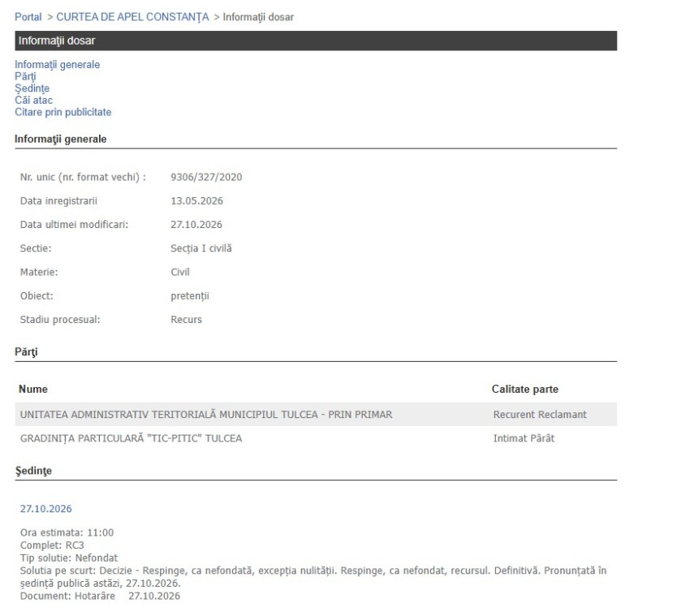Click the Ședințe section heading
The height and width of the screenshot is (616, 694).
33,471
